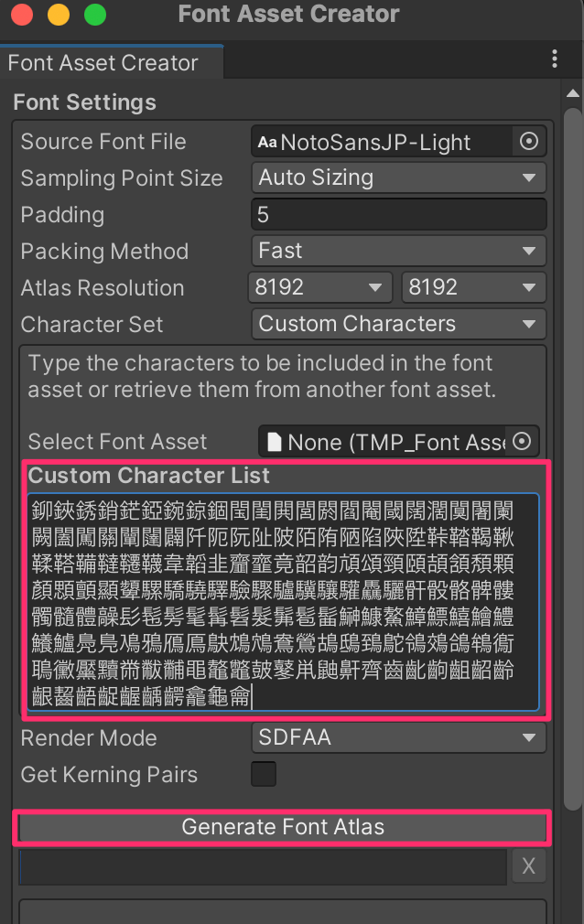Screen dimensions: 584x924
Task: Click the document icon in font asset field
Action: pos(274,442)
